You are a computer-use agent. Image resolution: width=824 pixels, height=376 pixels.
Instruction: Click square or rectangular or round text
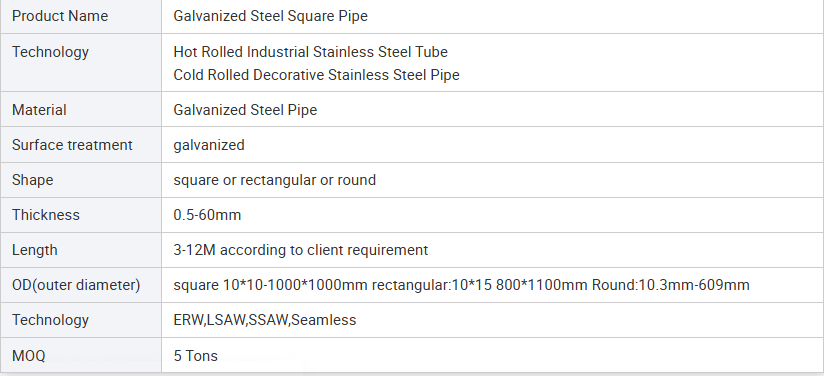[275, 180]
